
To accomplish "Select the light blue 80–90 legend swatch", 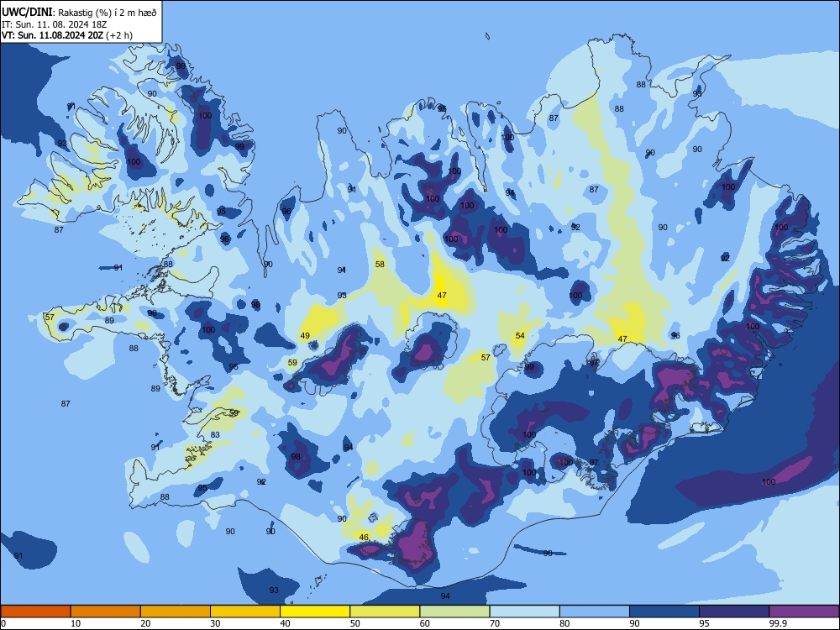I will (595, 612).
